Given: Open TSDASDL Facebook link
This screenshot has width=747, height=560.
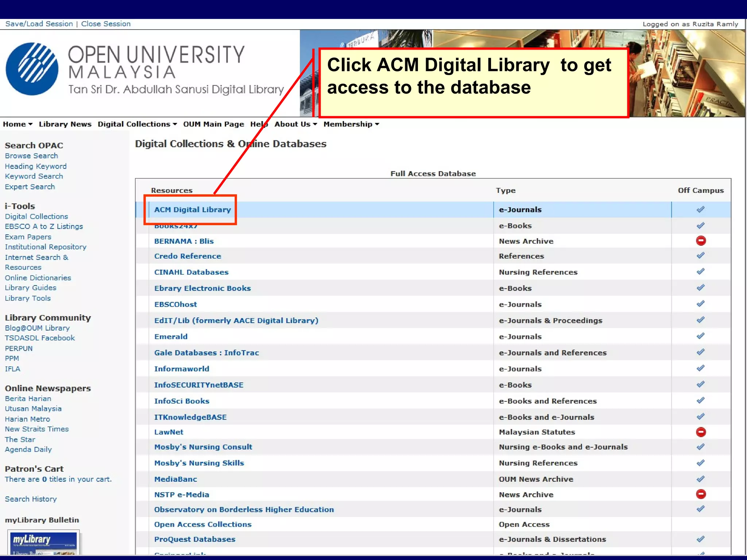Looking at the screenshot, I should point(40,338).
